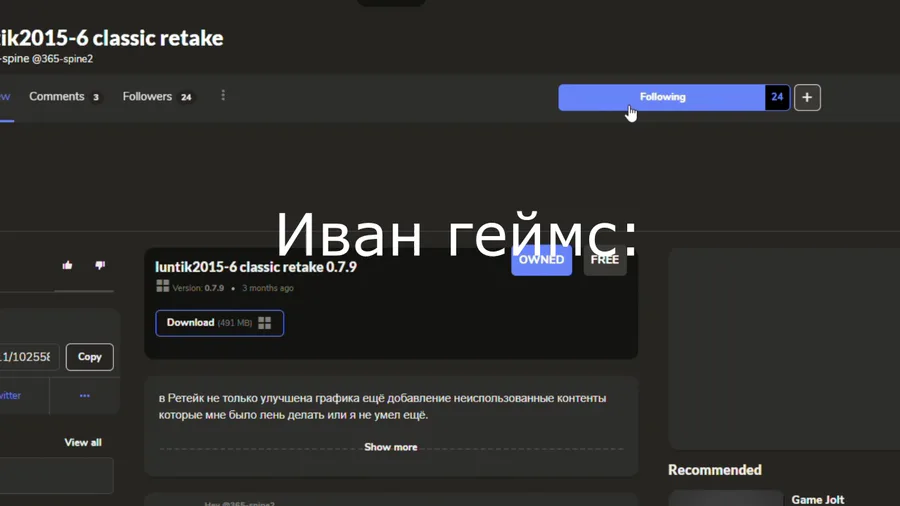Open the @365-spine2 developer profile
The width and height of the screenshot is (900, 506).
(62, 59)
